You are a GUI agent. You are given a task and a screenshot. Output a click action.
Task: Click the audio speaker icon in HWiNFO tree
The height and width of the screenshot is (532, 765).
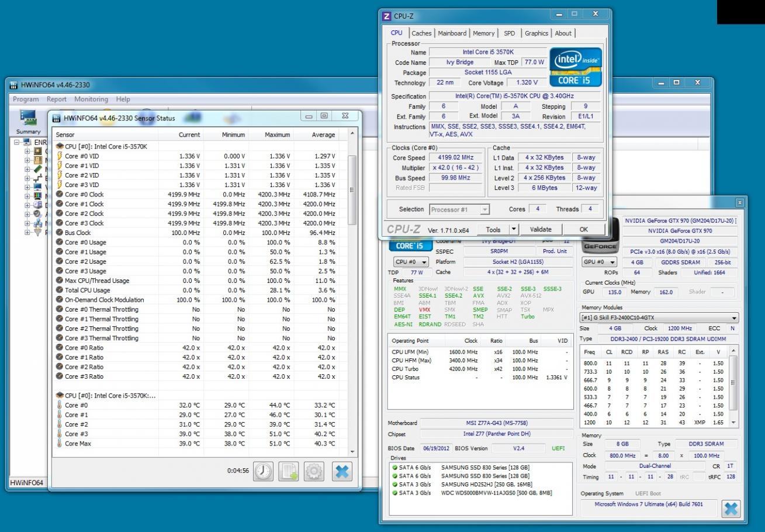[37, 214]
